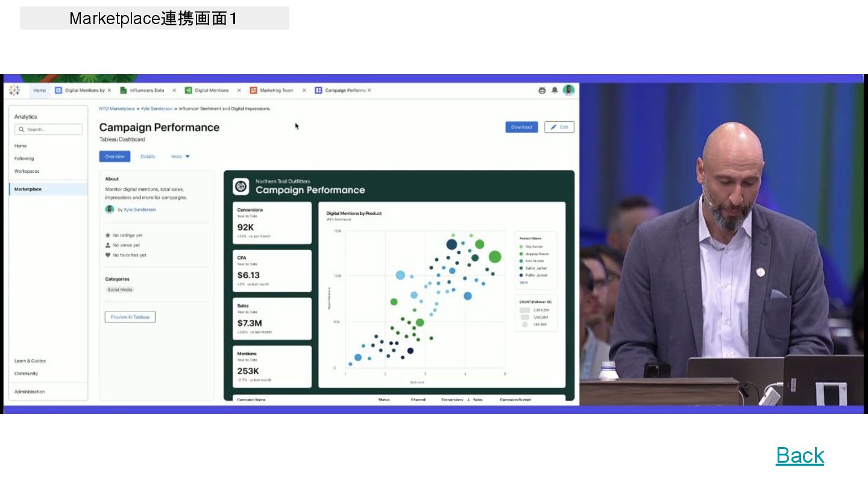Click the NTO Marketplace breadcrumb link
Screen dimensions: 868x488
tap(117, 108)
